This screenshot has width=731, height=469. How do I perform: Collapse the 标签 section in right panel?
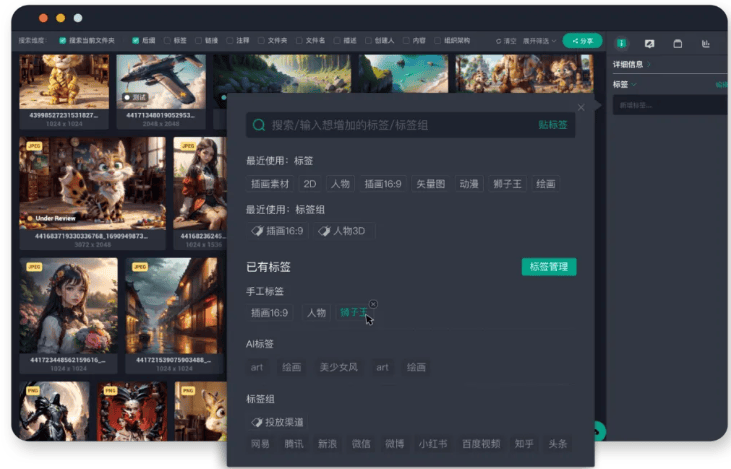coord(634,84)
